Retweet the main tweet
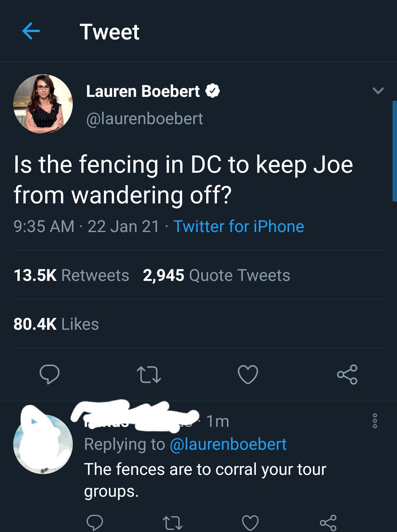397x532 pixels. [x=149, y=374]
